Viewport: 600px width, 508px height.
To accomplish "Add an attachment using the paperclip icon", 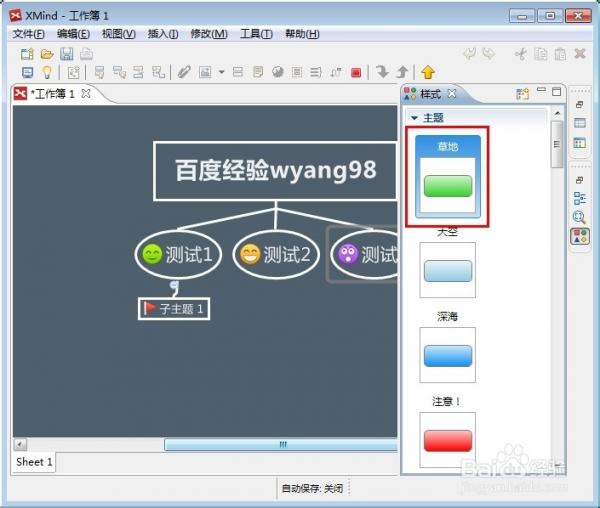I will (184, 72).
